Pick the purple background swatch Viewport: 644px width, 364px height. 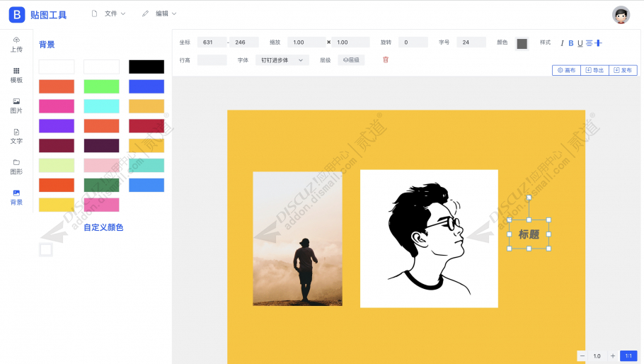[x=57, y=126]
